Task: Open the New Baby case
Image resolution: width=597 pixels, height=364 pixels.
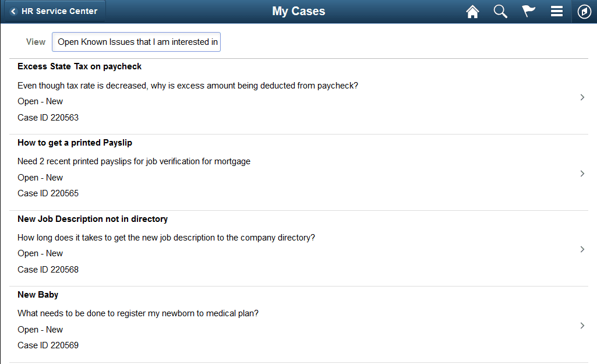Action: tap(38, 295)
